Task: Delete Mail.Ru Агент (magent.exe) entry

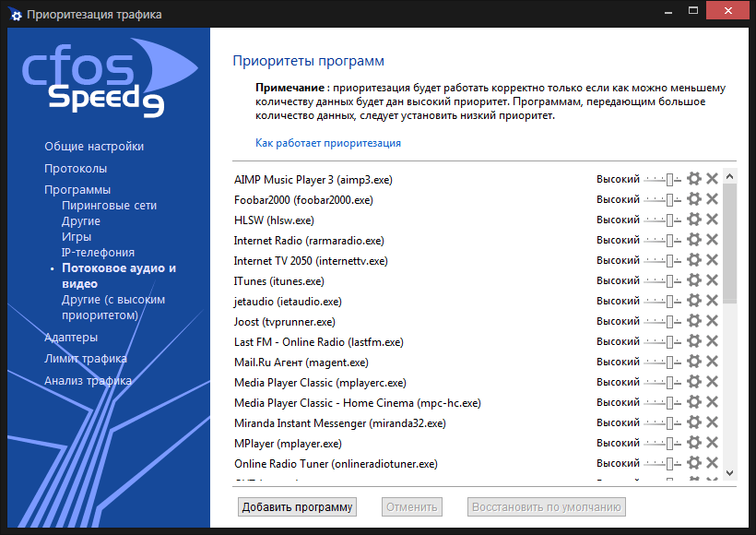Action: 712,362
